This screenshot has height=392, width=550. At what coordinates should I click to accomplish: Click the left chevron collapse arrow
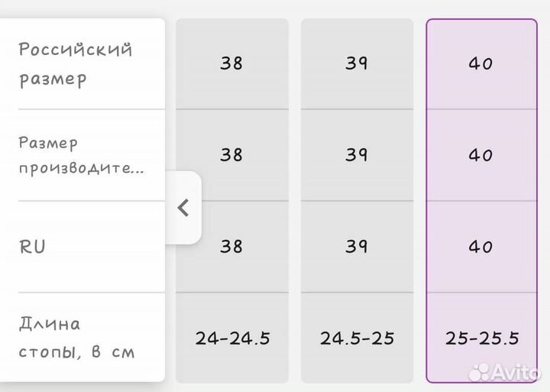(x=183, y=208)
